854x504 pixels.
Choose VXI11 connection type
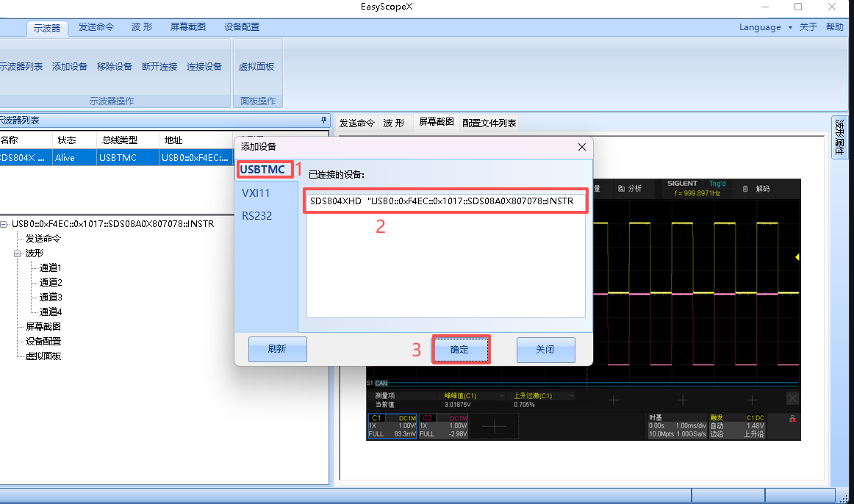256,192
